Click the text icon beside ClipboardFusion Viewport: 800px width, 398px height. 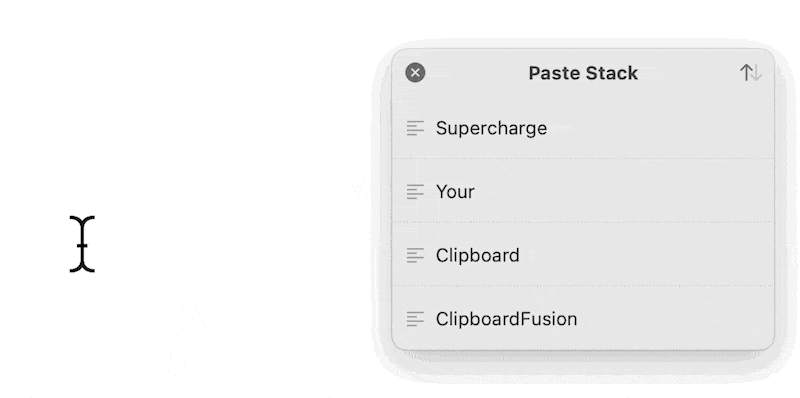coord(415,319)
